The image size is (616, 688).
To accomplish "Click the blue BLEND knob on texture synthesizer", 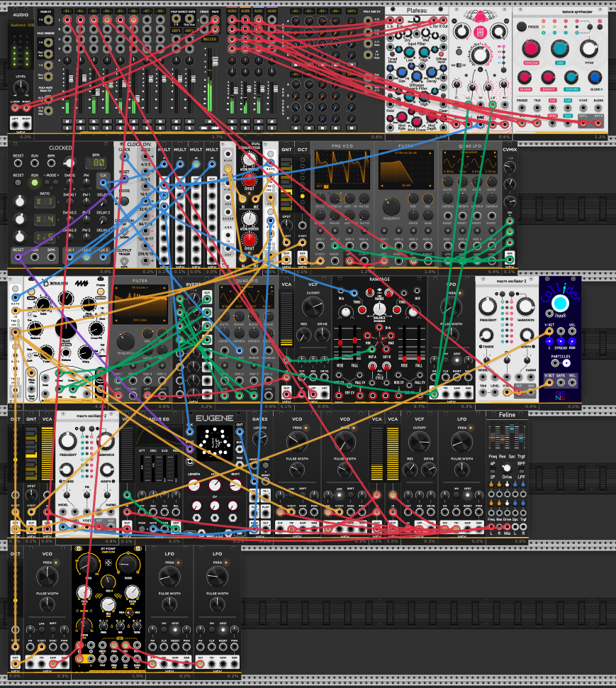I will (595, 77).
